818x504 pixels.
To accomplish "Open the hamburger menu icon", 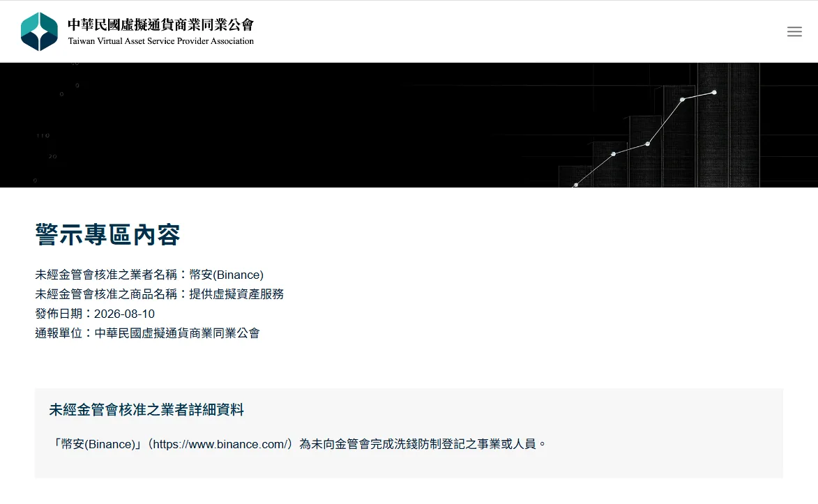I will click(x=794, y=32).
